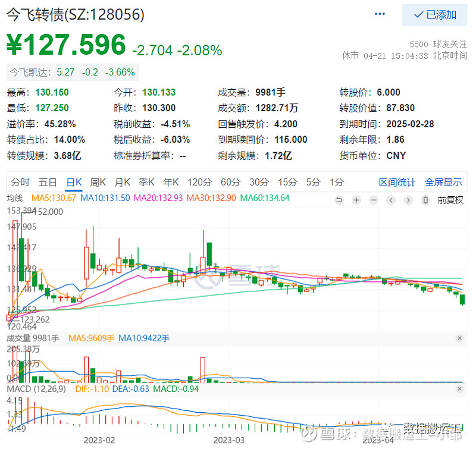
Task: Click the MA30:132.90 moving average label
Action: coord(211,198)
